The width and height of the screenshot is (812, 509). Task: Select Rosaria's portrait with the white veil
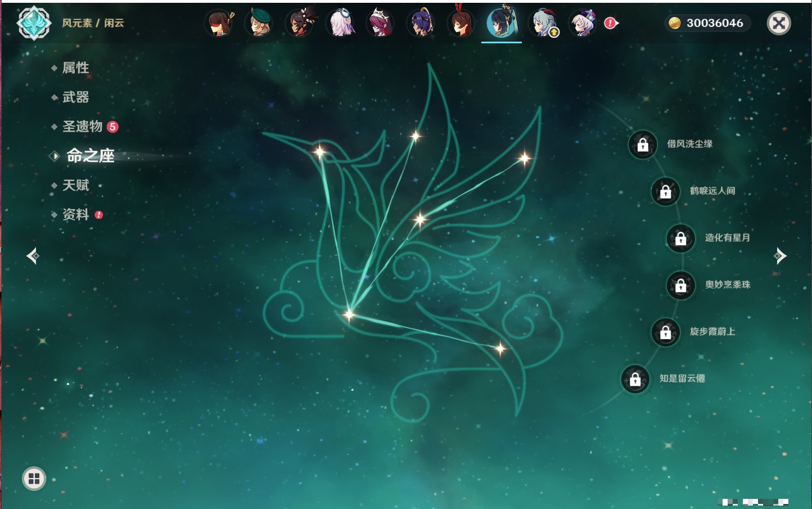381,23
